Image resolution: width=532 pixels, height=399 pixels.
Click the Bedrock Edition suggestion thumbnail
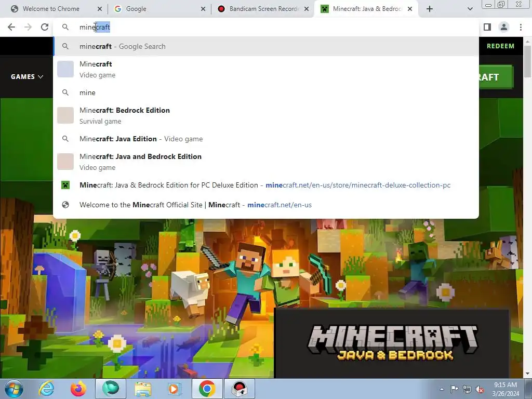coord(65,115)
